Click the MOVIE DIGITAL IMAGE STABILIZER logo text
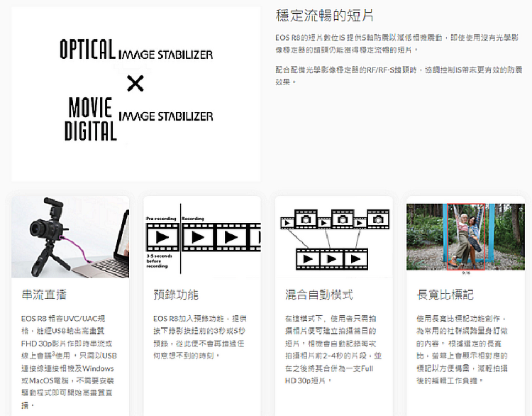The width and height of the screenshot is (532, 416). 139,119
